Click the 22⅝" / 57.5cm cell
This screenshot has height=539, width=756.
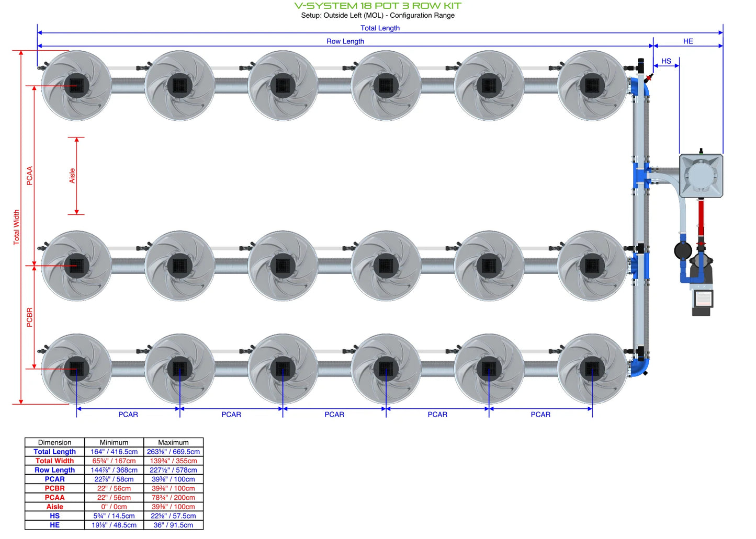coord(173,516)
